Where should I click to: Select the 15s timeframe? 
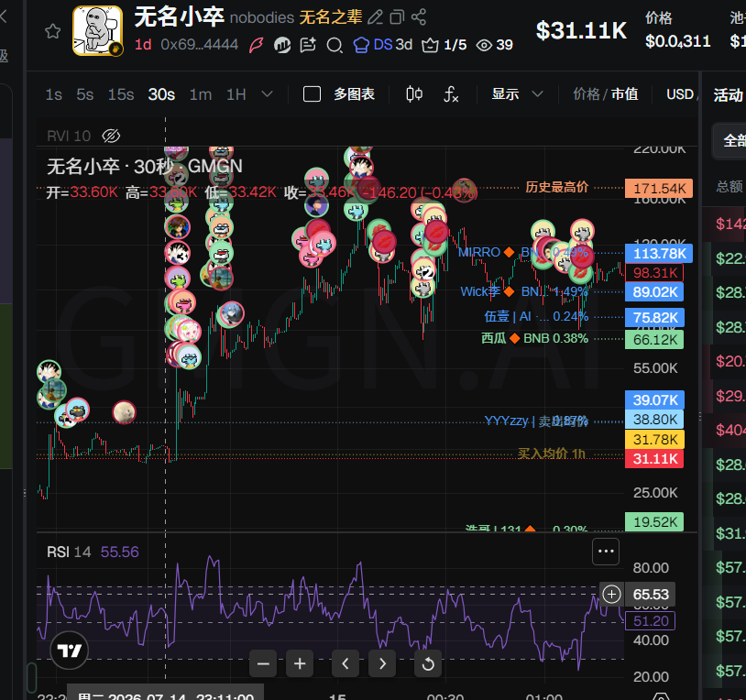coord(121,94)
